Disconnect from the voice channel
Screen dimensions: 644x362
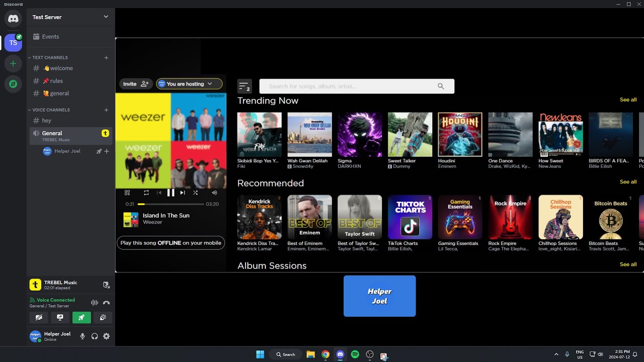coord(106,303)
